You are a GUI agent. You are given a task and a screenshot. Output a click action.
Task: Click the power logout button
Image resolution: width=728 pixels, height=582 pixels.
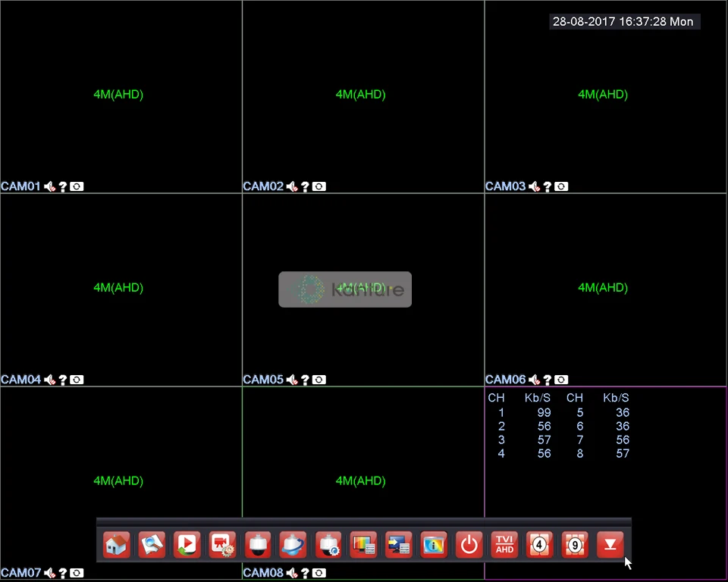point(469,544)
